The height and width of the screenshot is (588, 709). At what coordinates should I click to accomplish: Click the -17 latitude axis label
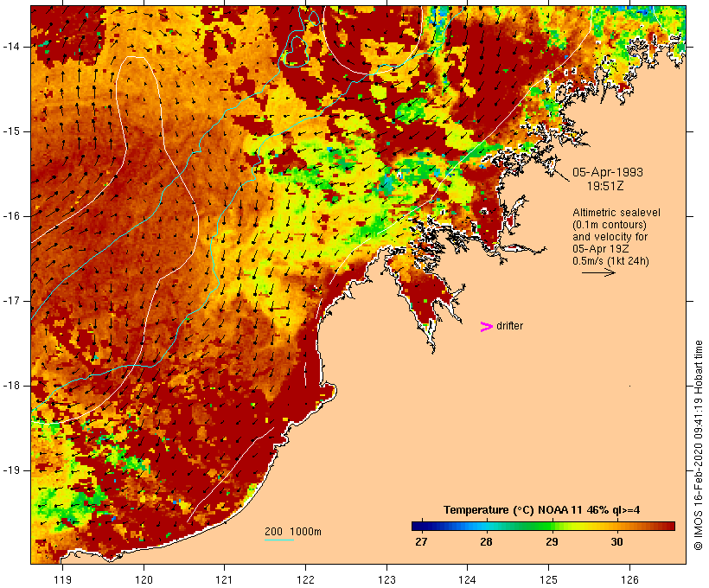[11, 301]
